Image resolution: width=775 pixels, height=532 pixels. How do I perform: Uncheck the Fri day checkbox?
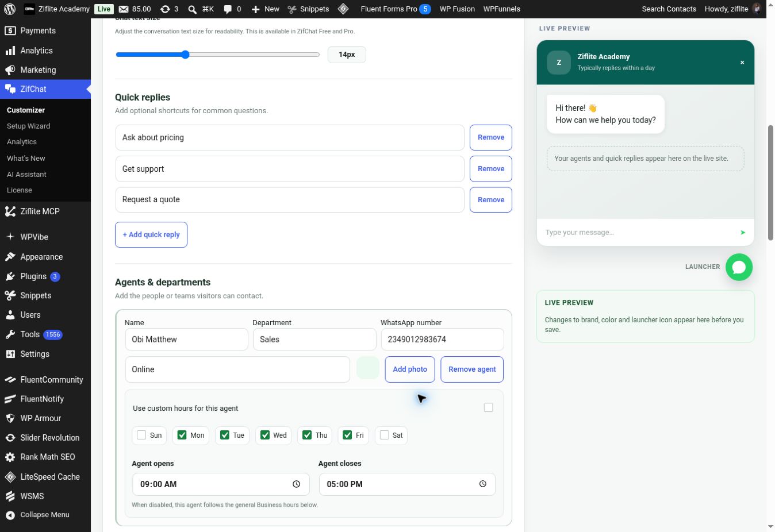point(347,435)
